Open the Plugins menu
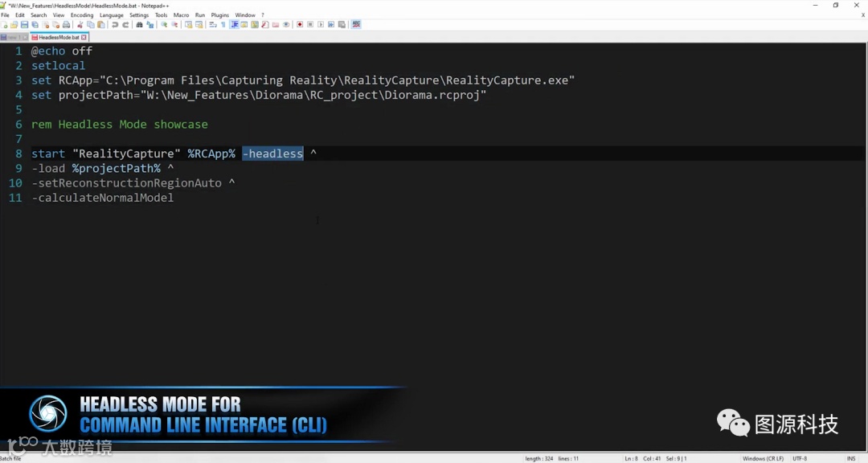Image resolution: width=868 pixels, height=463 pixels. [219, 15]
